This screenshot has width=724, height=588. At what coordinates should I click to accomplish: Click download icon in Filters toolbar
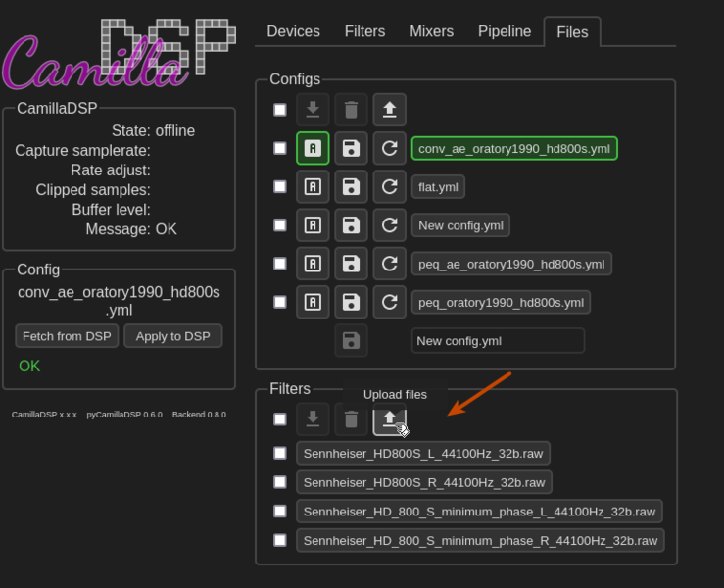(313, 419)
